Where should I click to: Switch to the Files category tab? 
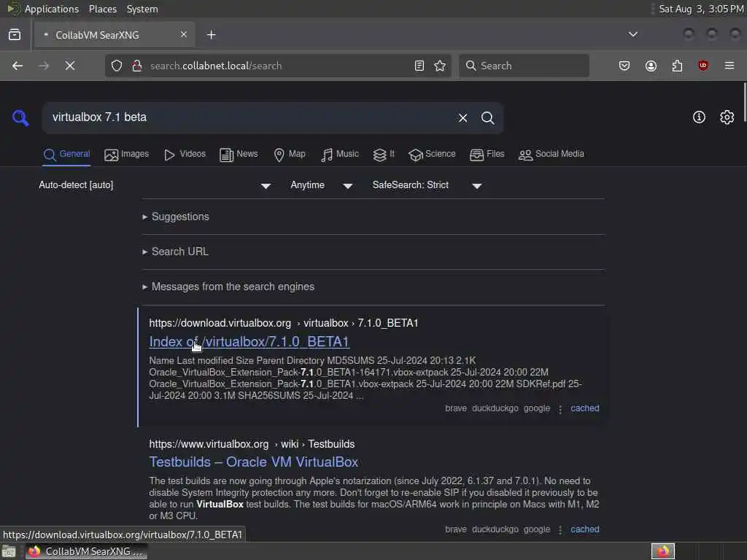[487, 155]
